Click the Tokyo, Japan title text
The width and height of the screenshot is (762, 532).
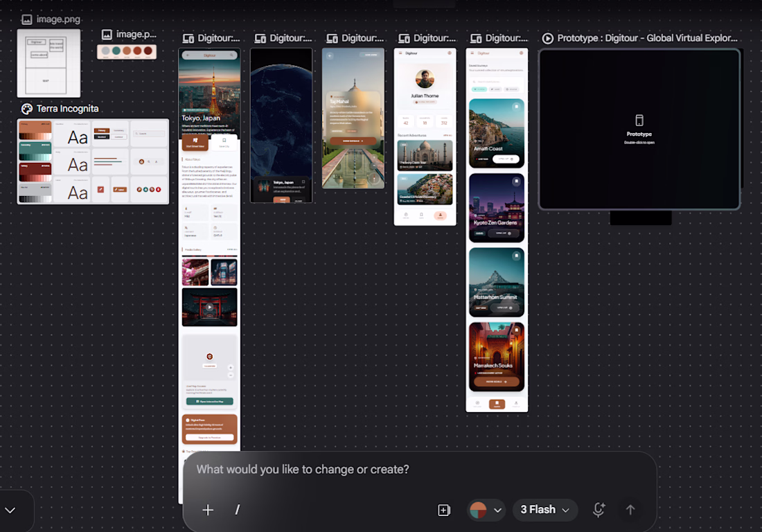[201, 118]
